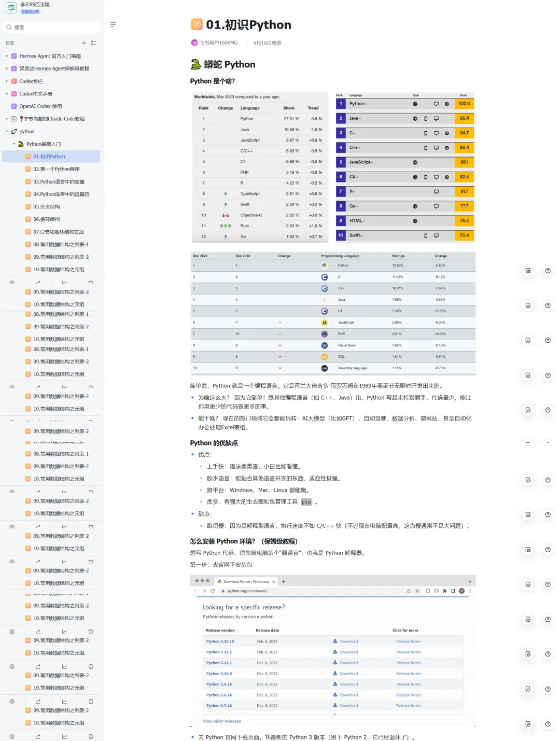Collapse the python tree node
Image resolution: width=560 pixels, height=741 pixels.
pyautogui.click(x=7, y=132)
